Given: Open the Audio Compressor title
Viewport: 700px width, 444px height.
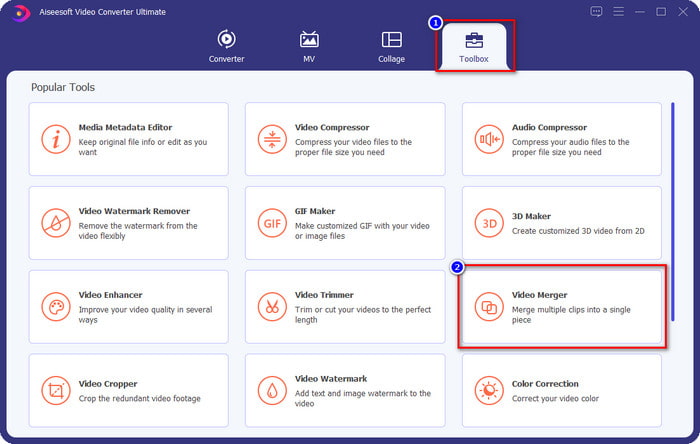Looking at the screenshot, I should tap(549, 128).
